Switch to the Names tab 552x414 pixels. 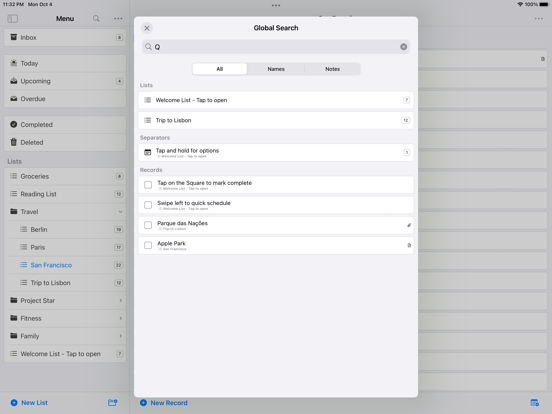pyautogui.click(x=276, y=69)
